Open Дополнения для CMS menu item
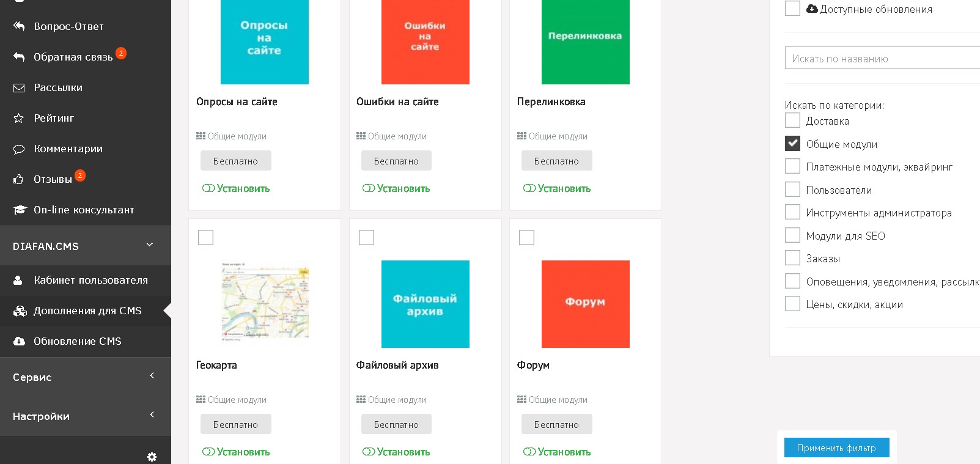980x464 pixels. [87, 311]
